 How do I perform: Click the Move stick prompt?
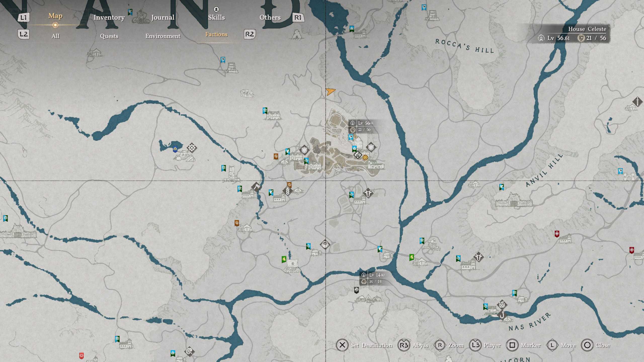click(561, 345)
